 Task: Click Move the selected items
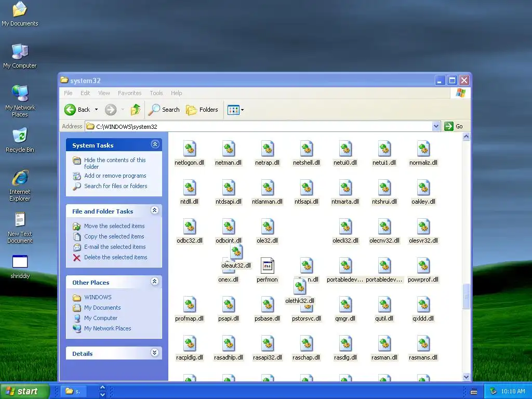coord(114,226)
